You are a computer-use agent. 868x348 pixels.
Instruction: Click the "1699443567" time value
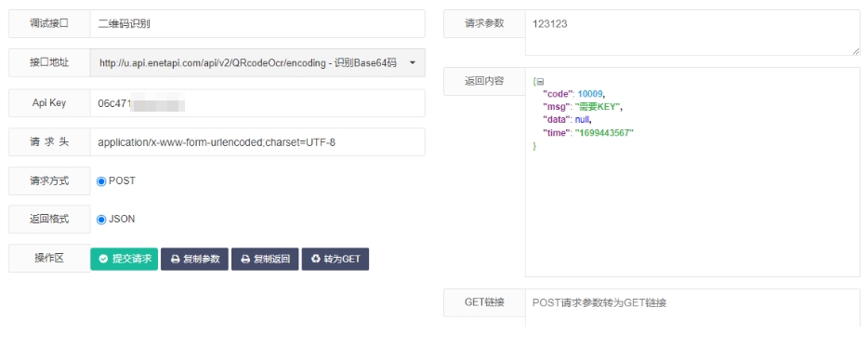coord(604,133)
